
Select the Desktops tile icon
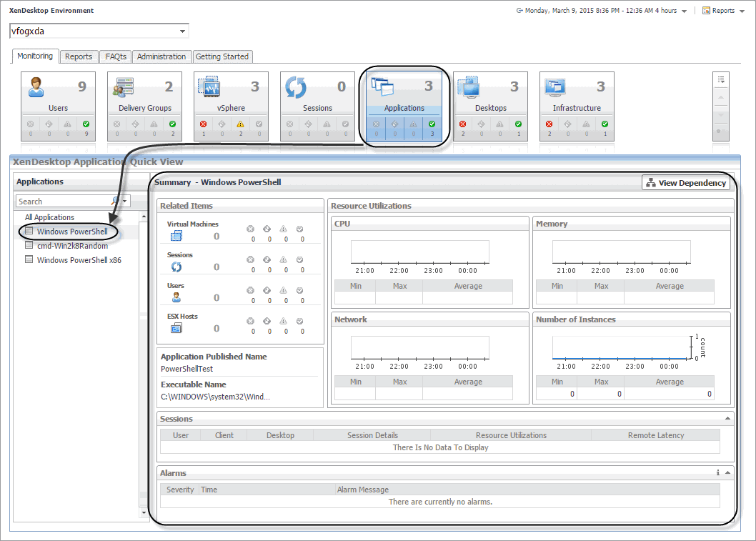(x=469, y=87)
